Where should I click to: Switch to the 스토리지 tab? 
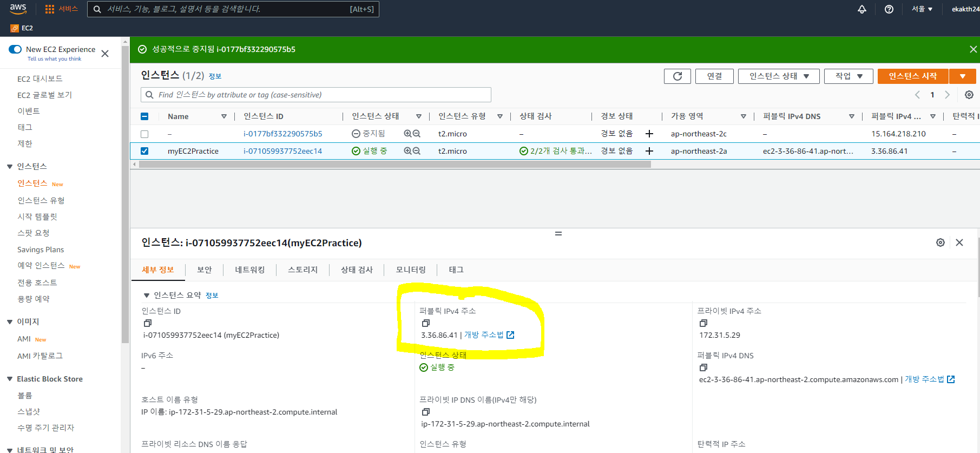point(303,270)
